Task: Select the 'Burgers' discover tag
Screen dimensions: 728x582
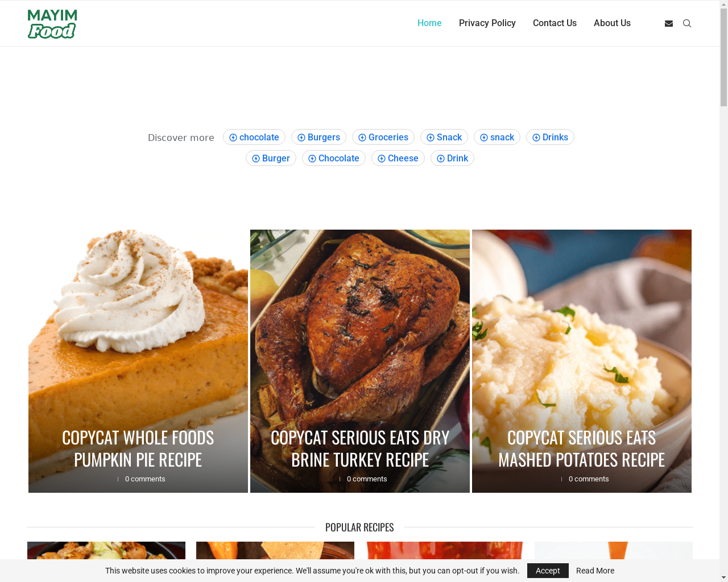Action: click(x=318, y=137)
